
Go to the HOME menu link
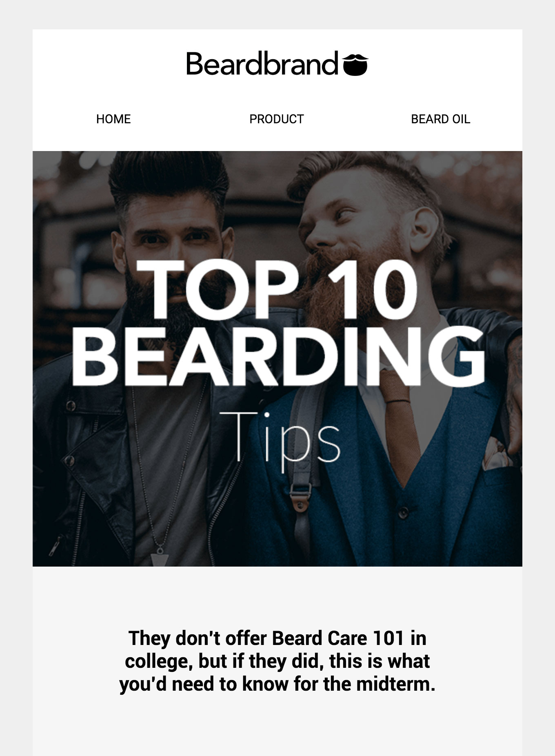pyautogui.click(x=113, y=119)
